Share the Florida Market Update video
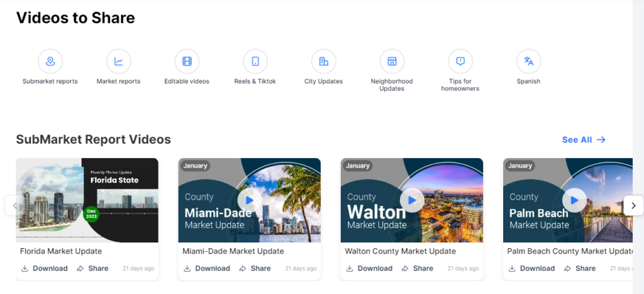Viewport: 644px width, 294px height. click(92, 268)
